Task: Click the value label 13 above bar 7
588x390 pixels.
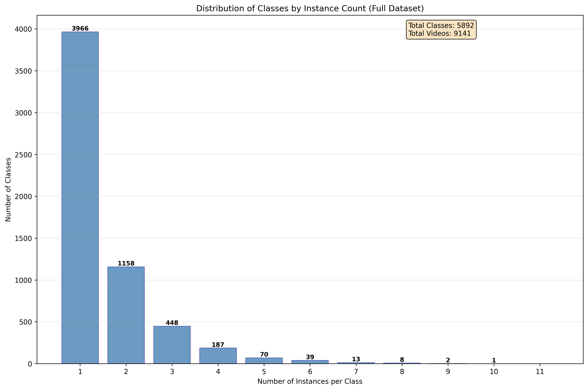Action: 356,359
